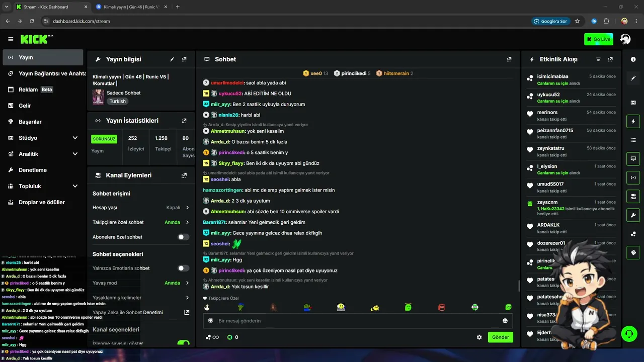Toggle Yalnızca Emotlarla sohbet switch
644x362 pixels.
coord(184,268)
